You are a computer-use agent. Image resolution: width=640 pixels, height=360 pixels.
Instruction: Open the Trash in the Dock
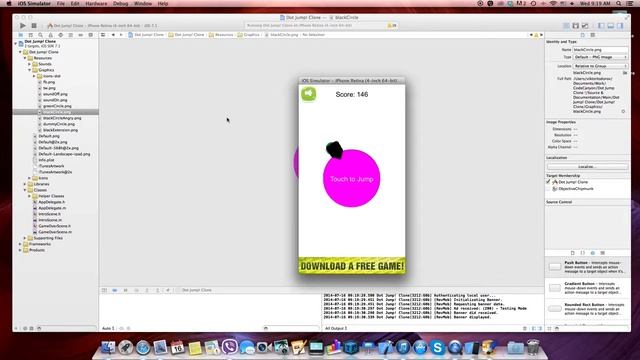click(533, 348)
